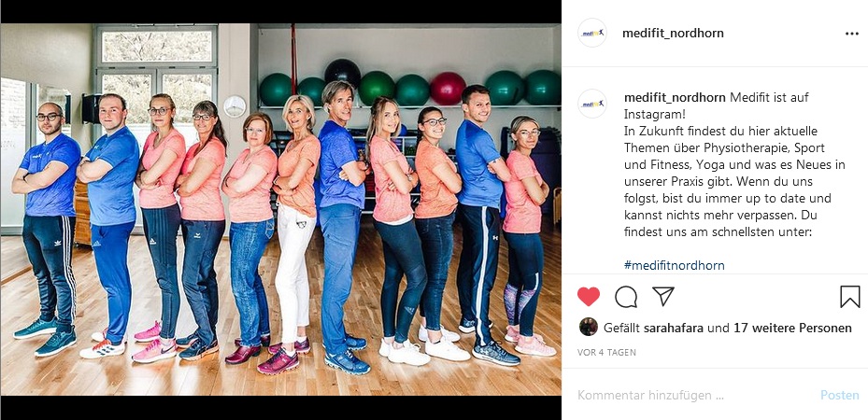The height and width of the screenshot is (420, 868).
Task: Open comments via speech bubble icon
Action: (x=625, y=297)
